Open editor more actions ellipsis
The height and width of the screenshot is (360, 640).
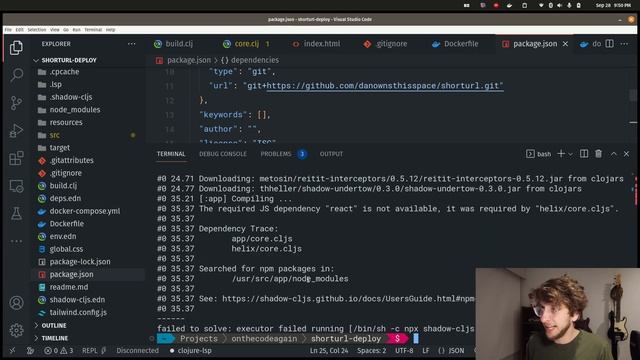pos(624,44)
